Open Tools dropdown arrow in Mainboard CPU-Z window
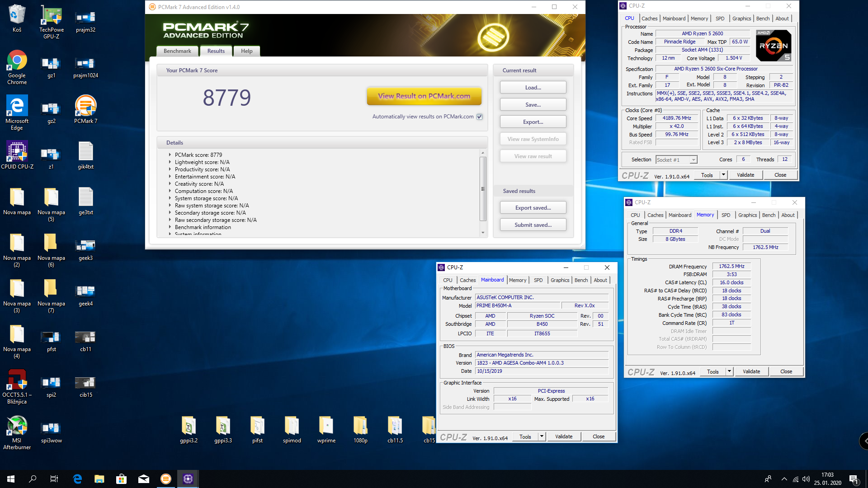This screenshot has width=868, height=488. pos(542,436)
